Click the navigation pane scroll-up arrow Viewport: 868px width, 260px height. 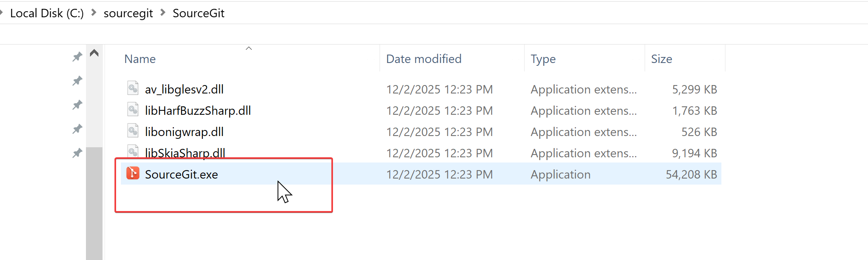(x=94, y=53)
